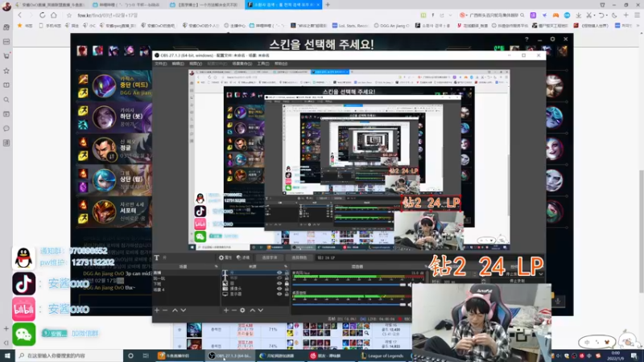
Task: Open the first OBS menu bar item
Action: (x=160, y=64)
